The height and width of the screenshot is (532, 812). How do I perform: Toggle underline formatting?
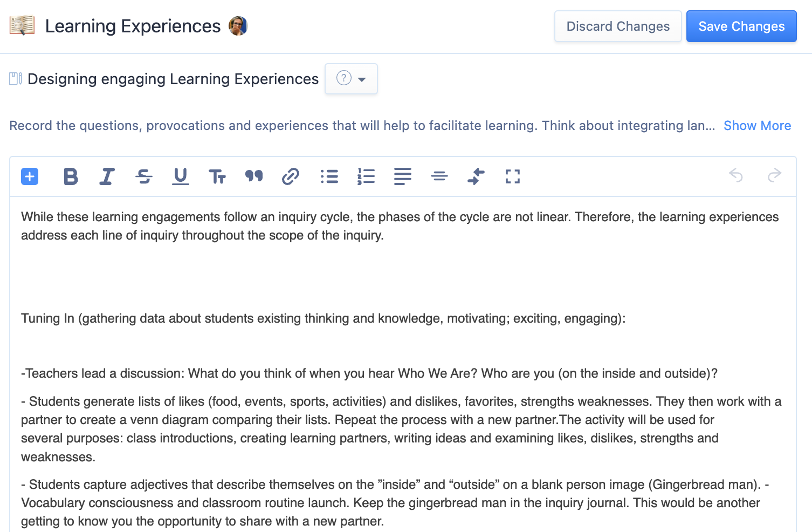[181, 176]
